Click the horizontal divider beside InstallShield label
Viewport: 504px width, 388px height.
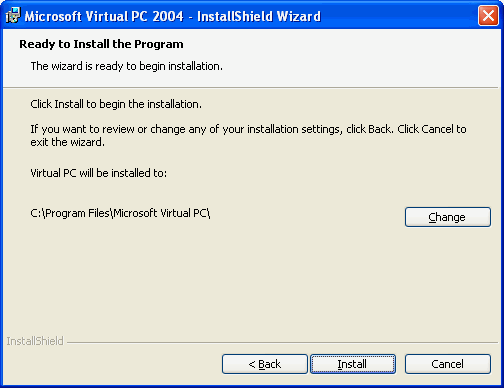[x=282, y=342]
